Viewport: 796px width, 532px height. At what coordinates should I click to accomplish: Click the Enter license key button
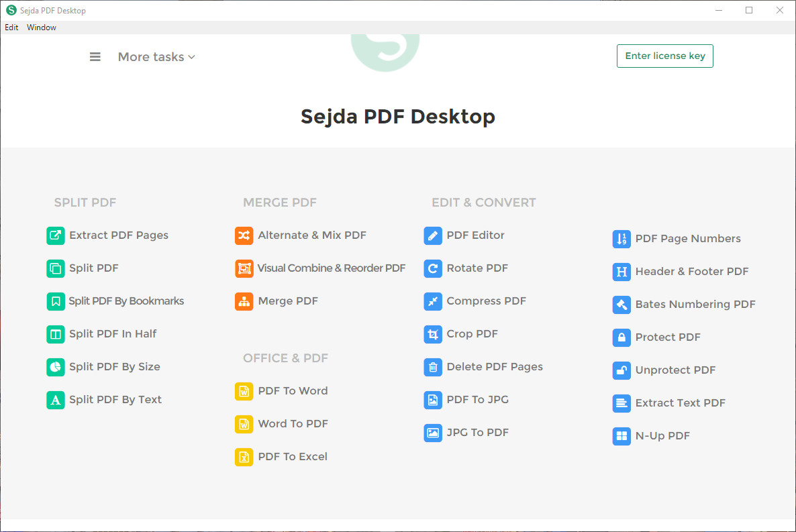point(665,56)
